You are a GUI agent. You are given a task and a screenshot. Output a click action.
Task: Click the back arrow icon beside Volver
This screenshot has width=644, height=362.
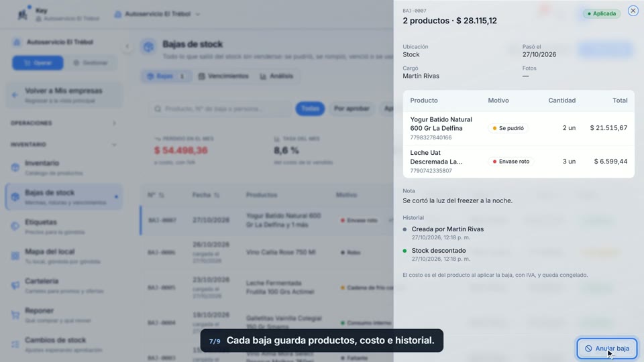[15, 95]
